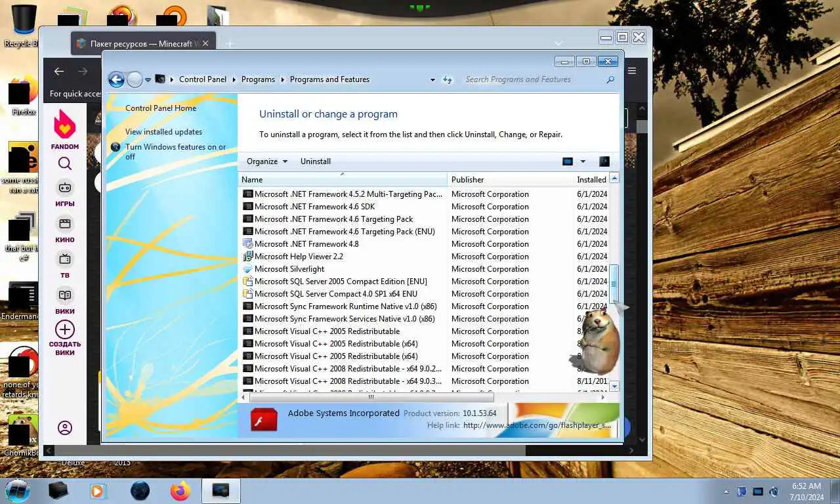Change the view mode of program list
This screenshot has width=840, height=504.
568,161
